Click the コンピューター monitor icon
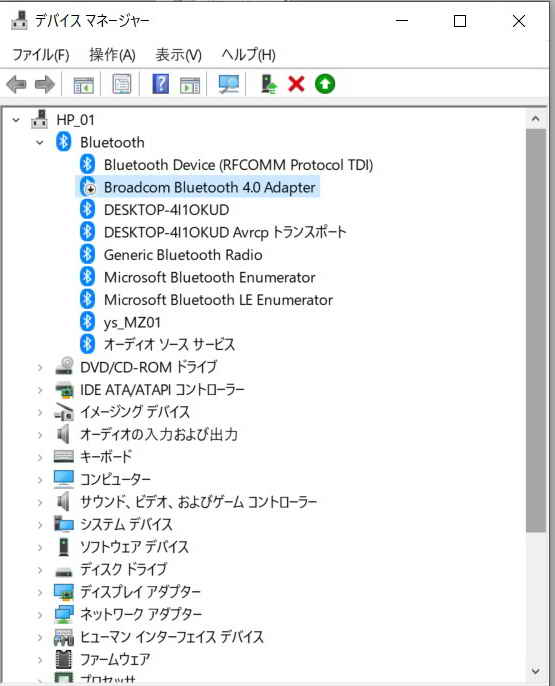555x686 pixels. pyautogui.click(x=63, y=479)
